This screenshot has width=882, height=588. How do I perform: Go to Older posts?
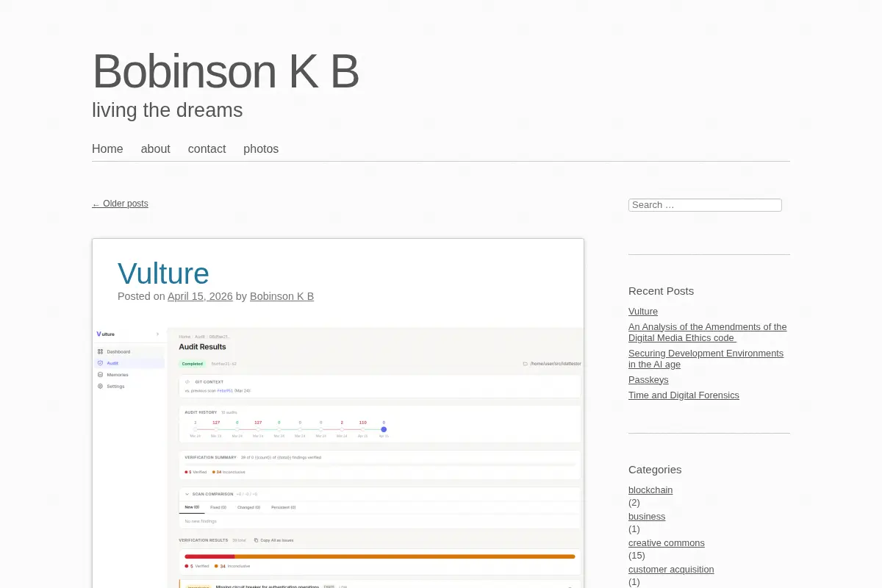[120, 204]
